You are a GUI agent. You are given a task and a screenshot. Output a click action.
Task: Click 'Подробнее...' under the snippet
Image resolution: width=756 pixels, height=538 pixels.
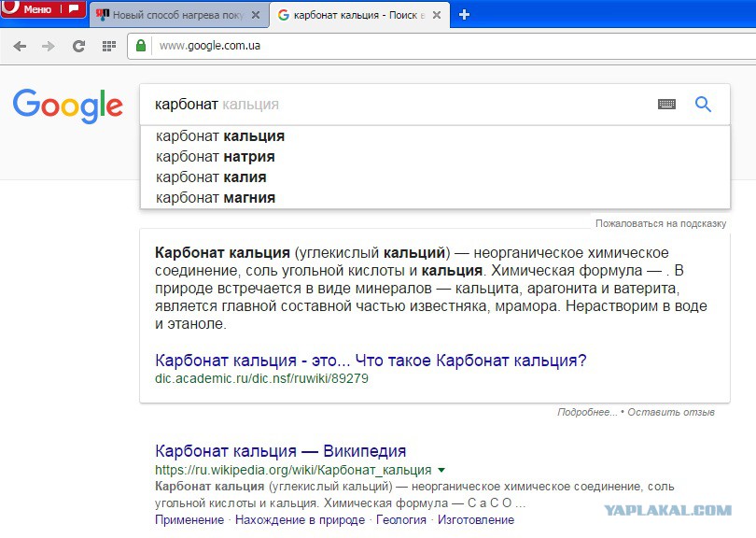pyautogui.click(x=587, y=412)
